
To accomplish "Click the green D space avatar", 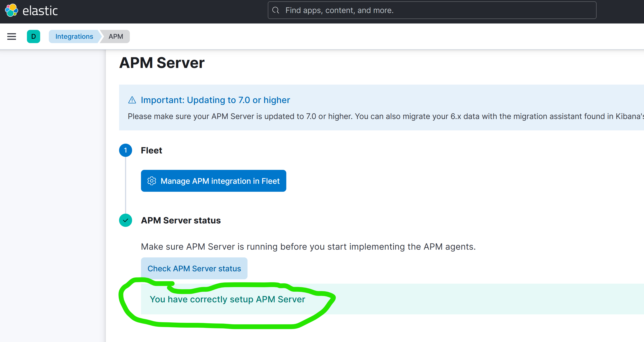I will [x=34, y=36].
